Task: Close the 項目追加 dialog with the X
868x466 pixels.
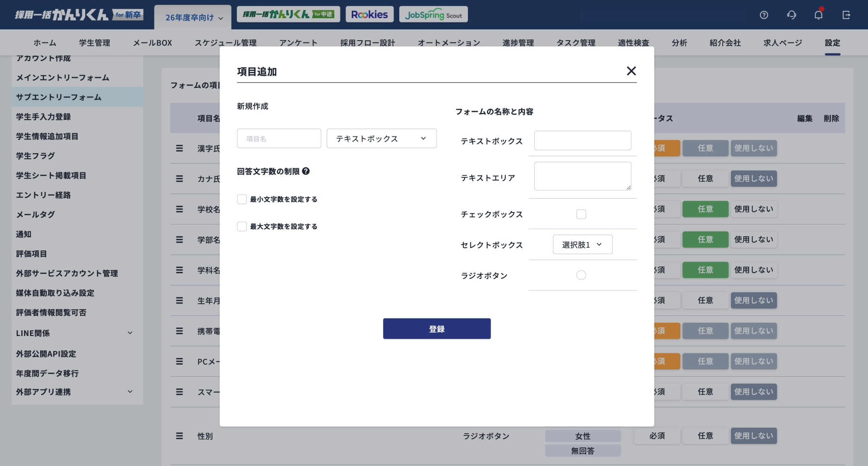Action: 631,71
